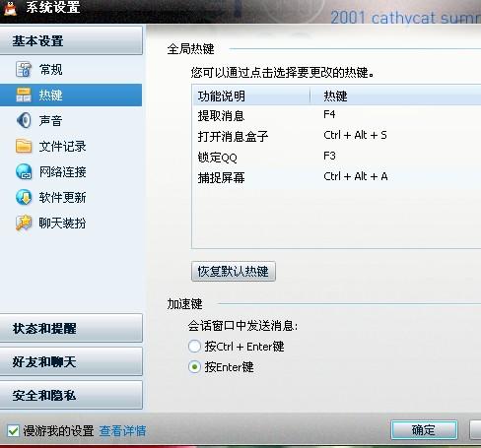Expand the 安全和隐私 section
The image size is (481, 448).
pos(71,395)
